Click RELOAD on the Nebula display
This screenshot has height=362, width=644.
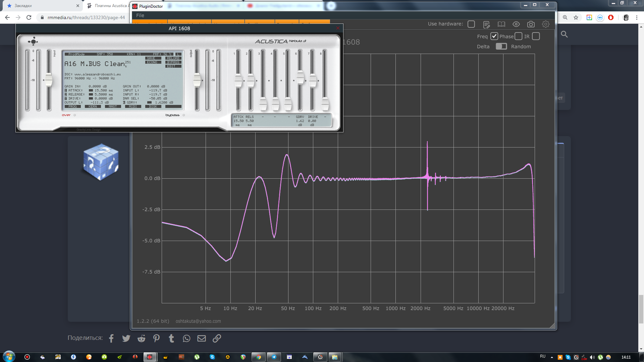click(x=173, y=58)
